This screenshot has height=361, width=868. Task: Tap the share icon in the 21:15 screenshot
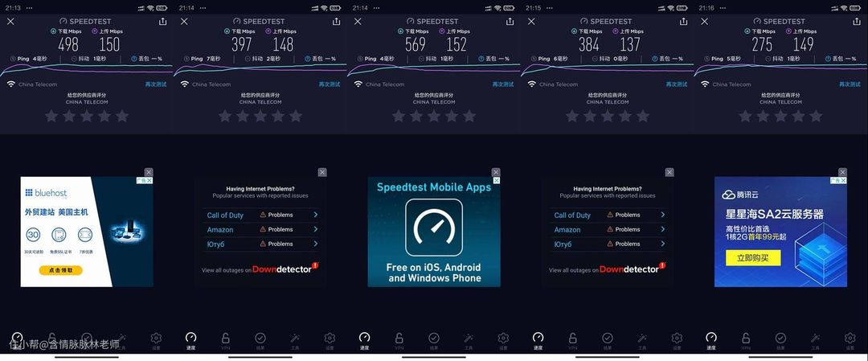684,22
